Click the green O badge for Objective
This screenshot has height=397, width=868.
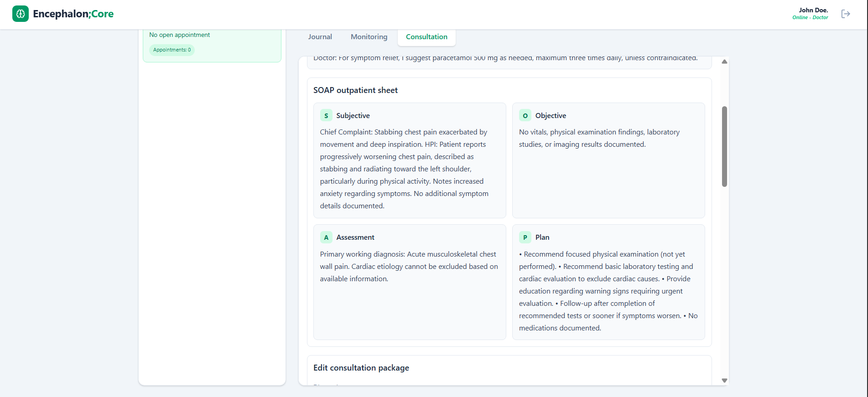point(525,116)
